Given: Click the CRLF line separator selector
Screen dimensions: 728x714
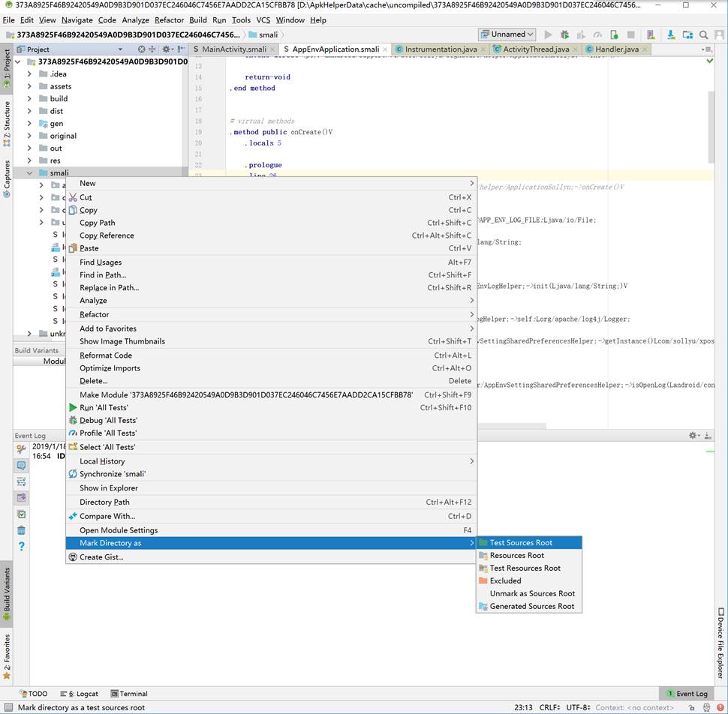Looking at the screenshot, I should click(x=549, y=707).
